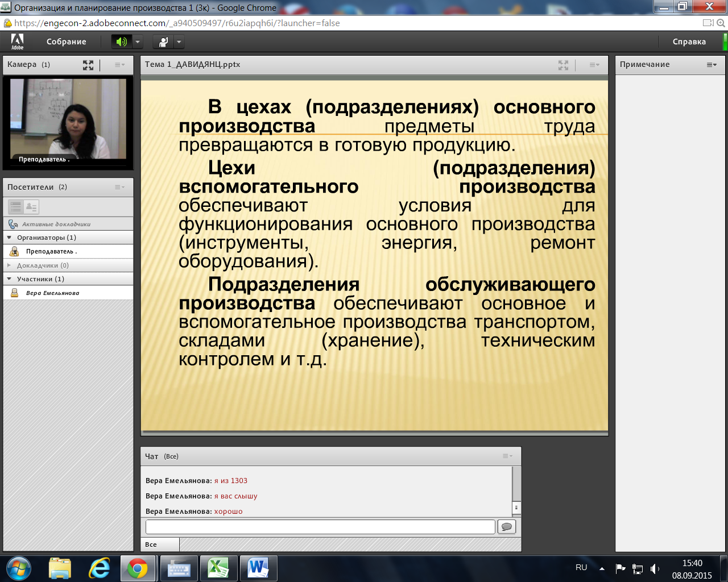This screenshot has width=728, height=582.
Task: Click in the chat message input field
Action: tap(320, 527)
